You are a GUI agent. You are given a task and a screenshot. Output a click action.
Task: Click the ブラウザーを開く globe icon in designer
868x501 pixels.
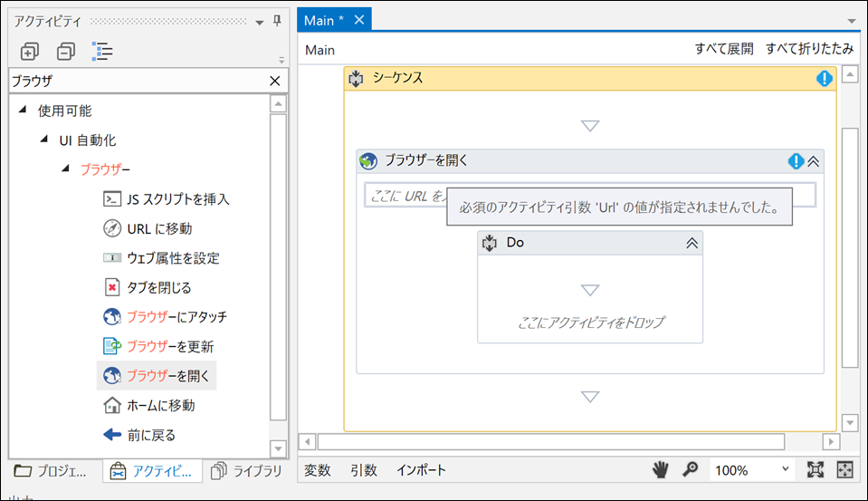[x=368, y=160]
